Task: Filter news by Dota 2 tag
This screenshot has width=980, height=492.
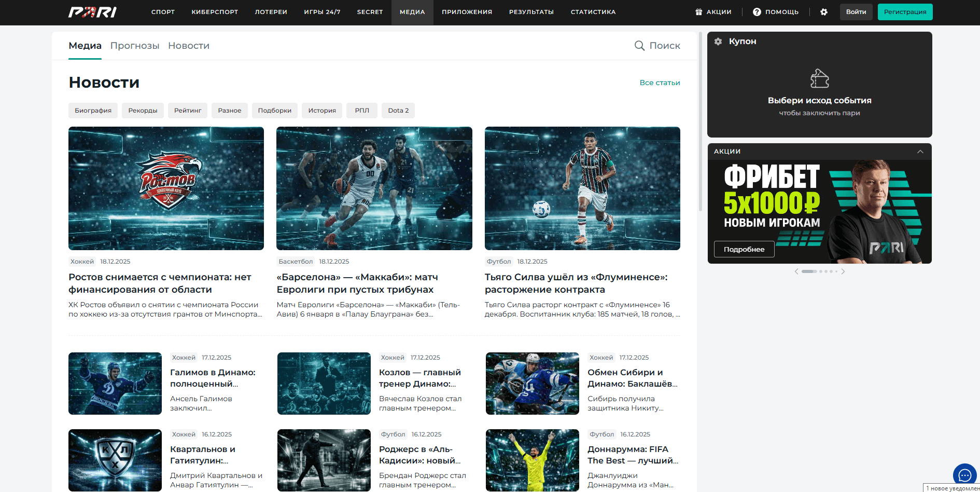Action: pyautogui.click(x=398, y=111)
